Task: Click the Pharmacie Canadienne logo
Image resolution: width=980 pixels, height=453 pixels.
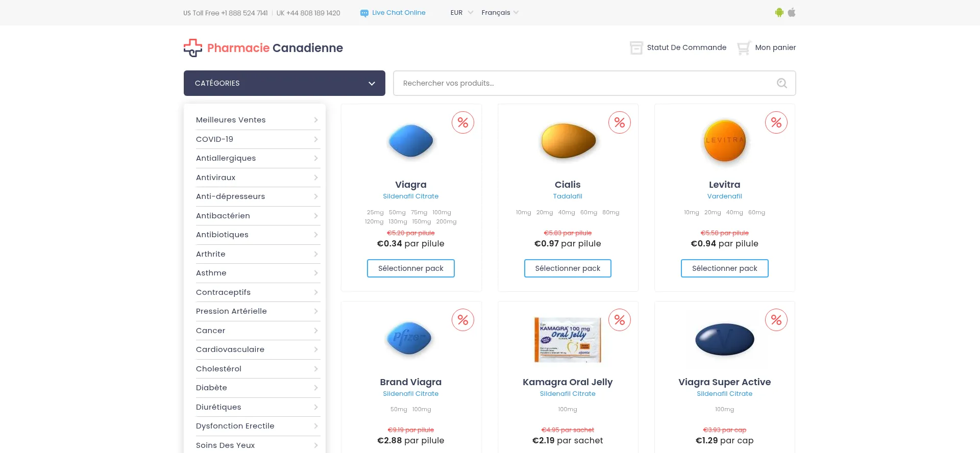Action: (263, 48)
